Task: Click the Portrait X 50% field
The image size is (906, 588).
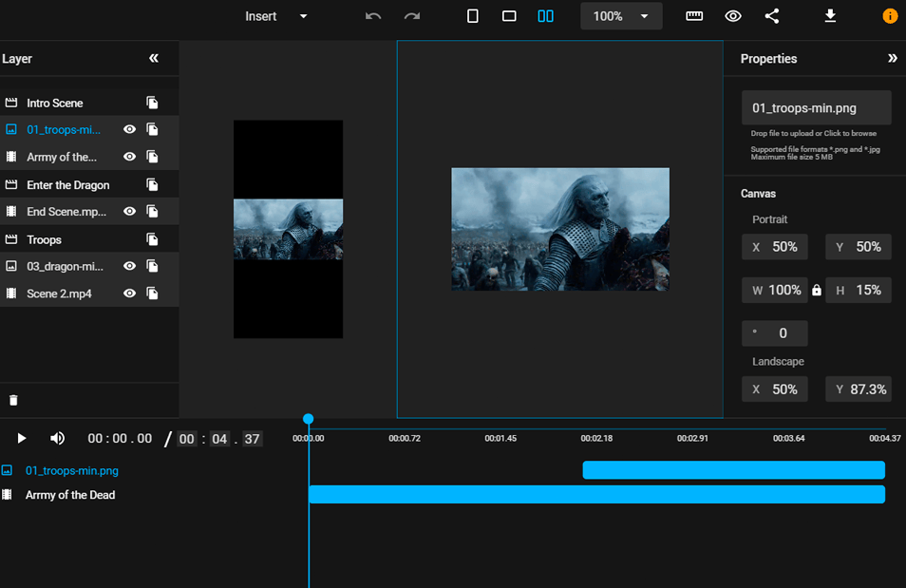Action: 775,247
